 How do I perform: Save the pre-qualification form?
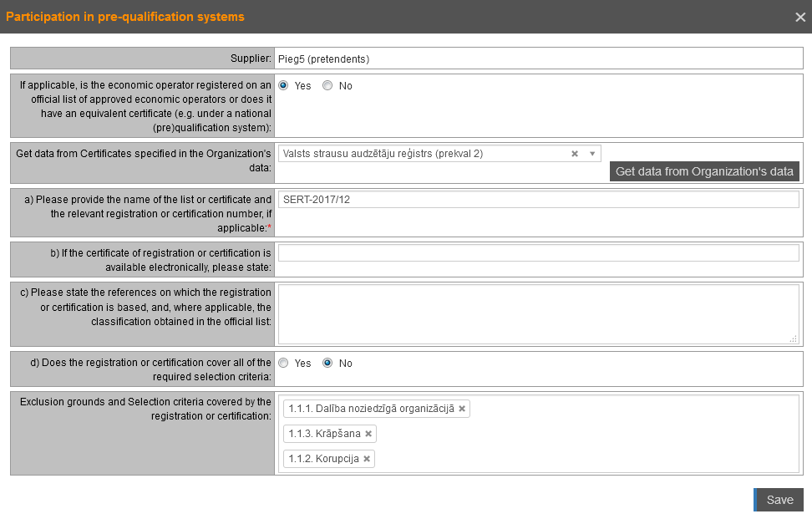pos(779,500)
